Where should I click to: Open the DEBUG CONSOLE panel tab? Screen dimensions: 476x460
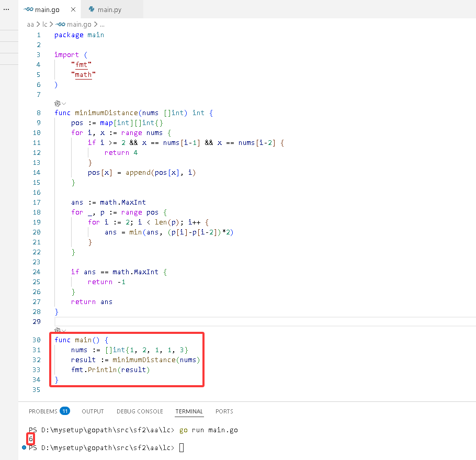pos(140,411)
